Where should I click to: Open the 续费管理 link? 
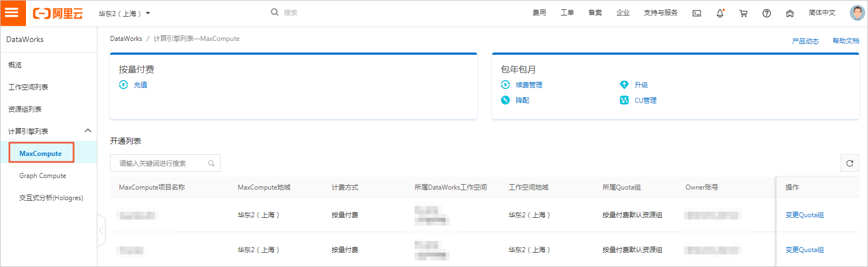coord(529,85)
